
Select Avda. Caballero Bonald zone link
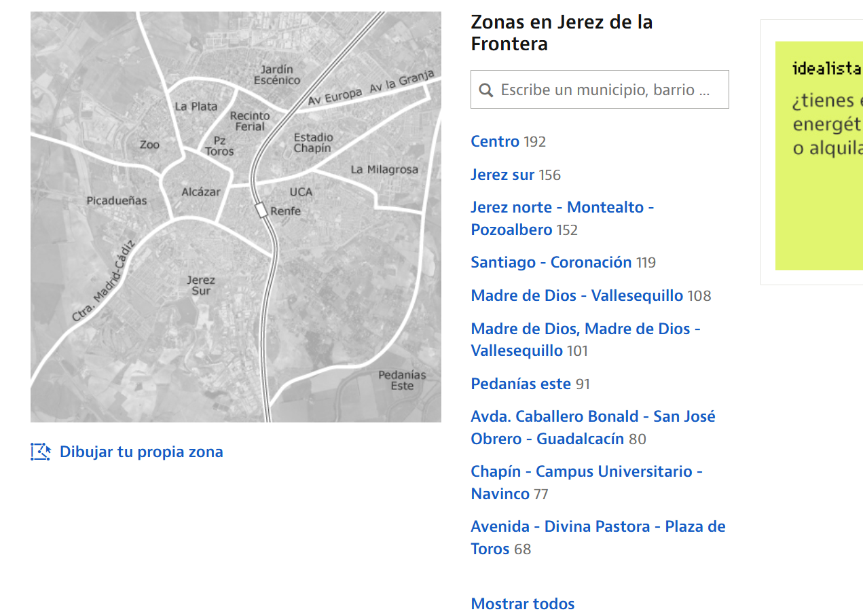[592, 416]
